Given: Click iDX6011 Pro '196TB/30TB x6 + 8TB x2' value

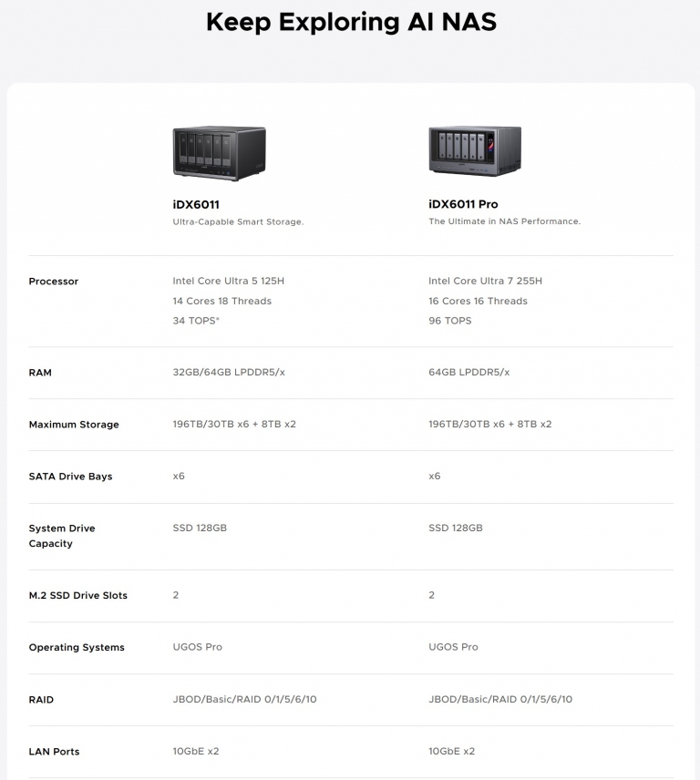Looking at the screenshot, I should (x=490, y=424).
